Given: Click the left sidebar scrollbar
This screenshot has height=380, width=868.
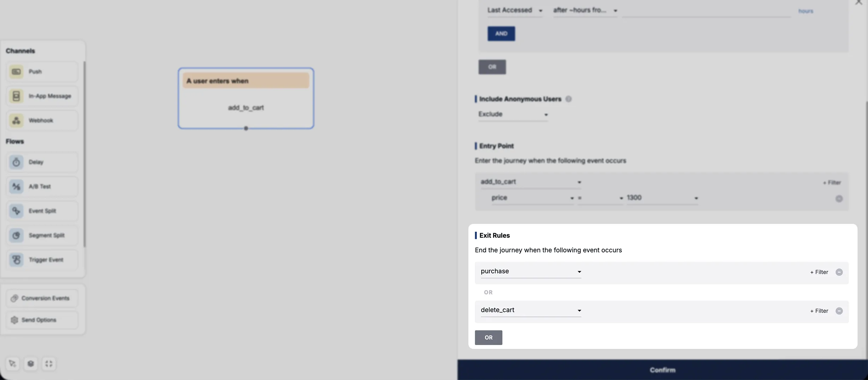Looking at the screenshot, I should 84,154.
